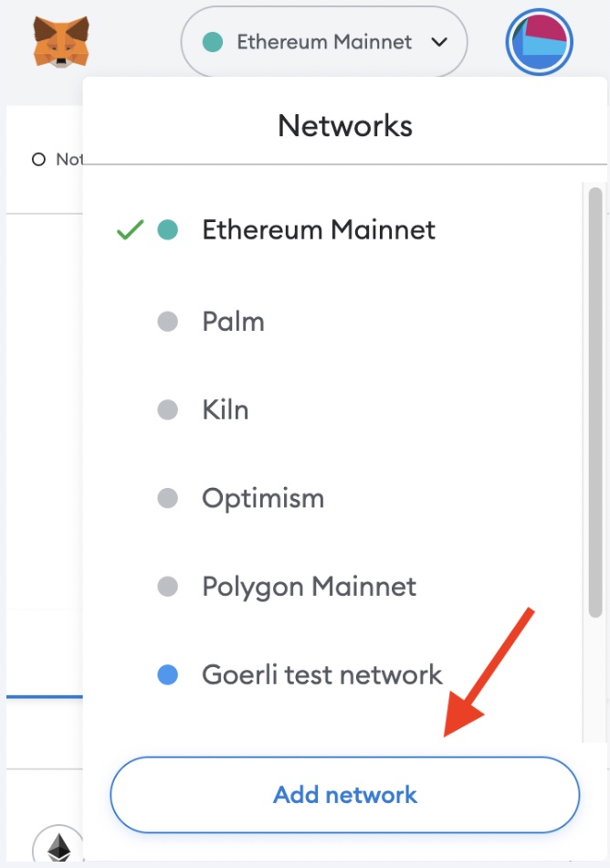
Task: Click the green checkmark by Ethereum Mainnet
Action: coord(131,230)
